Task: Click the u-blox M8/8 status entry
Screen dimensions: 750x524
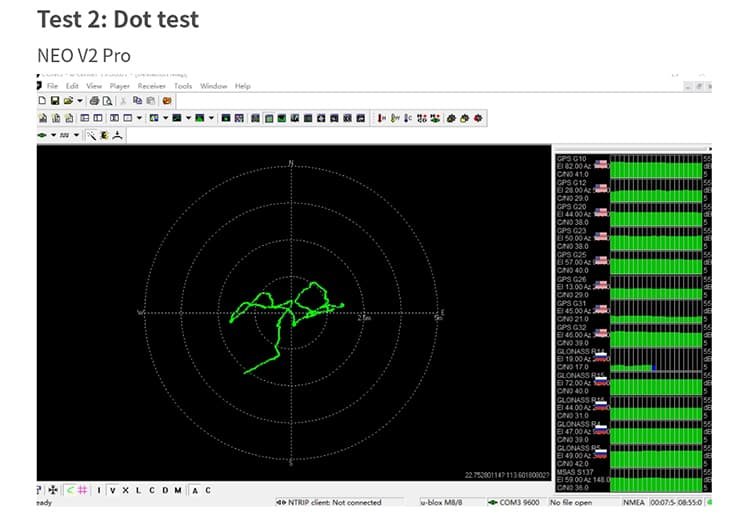Action: tap(441, 502)
